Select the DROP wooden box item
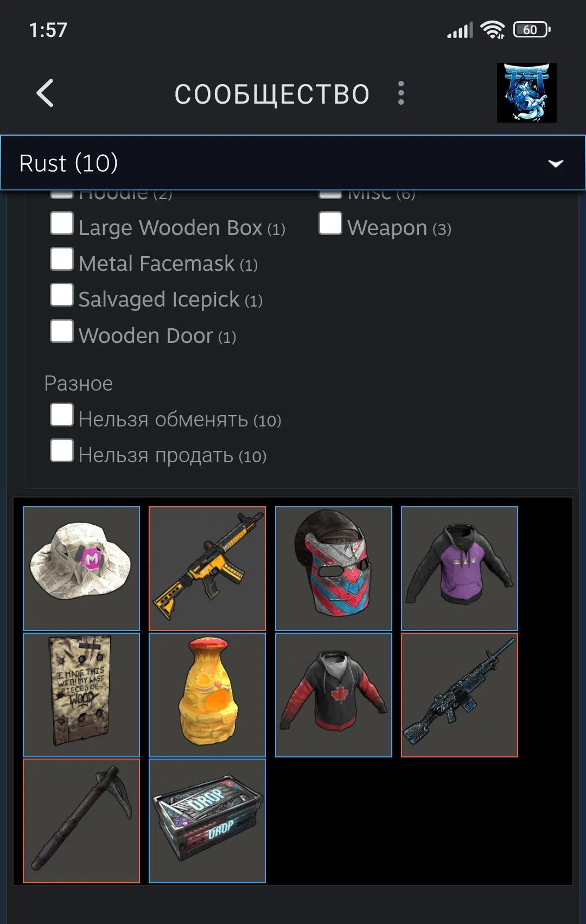This screenshot has height=924, width=586. point(207,821)
